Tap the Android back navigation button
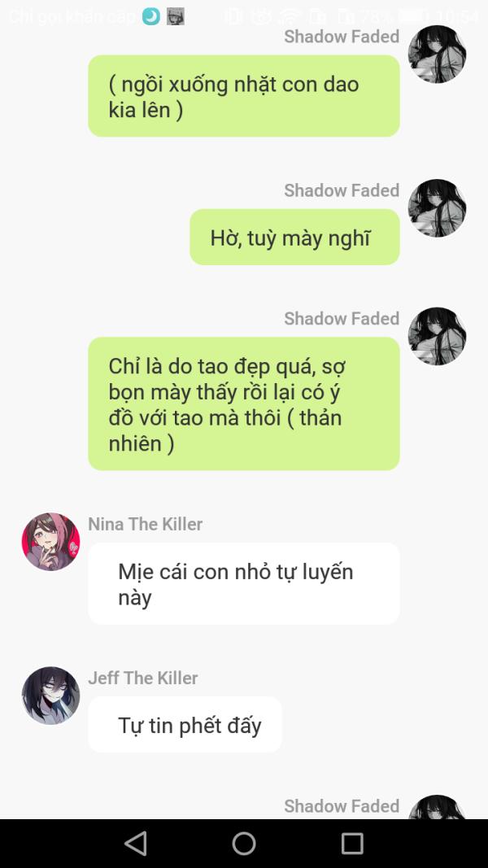This screenshot has width=488, height=868. pyautogui.click(x=136, y=844)
